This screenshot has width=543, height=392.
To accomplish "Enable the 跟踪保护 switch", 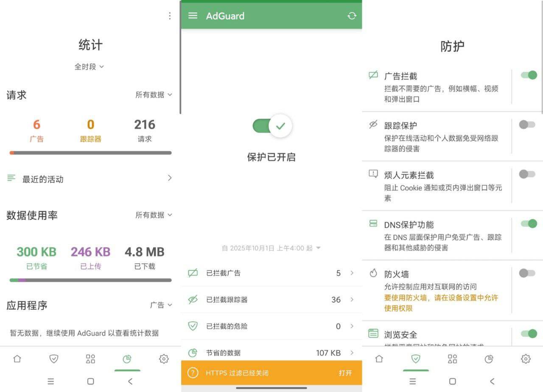I will pos(527,125).
